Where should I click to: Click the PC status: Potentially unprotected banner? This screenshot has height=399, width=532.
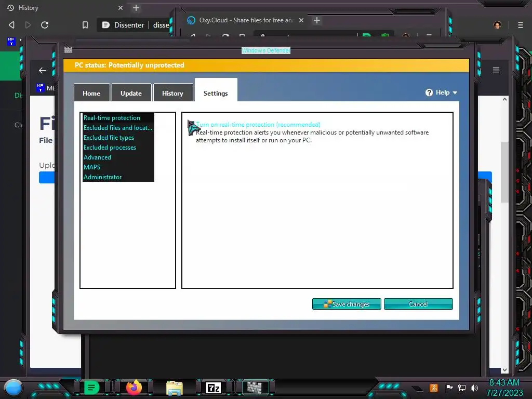267,65
